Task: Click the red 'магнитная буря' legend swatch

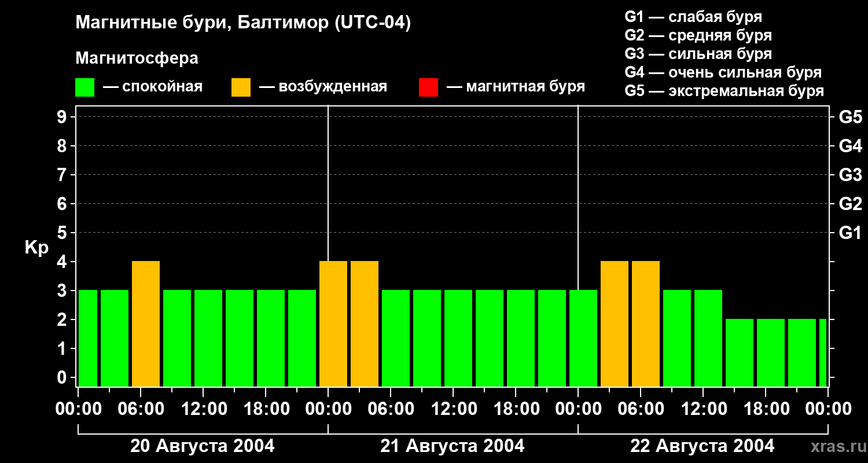Action: pos(428,87)
